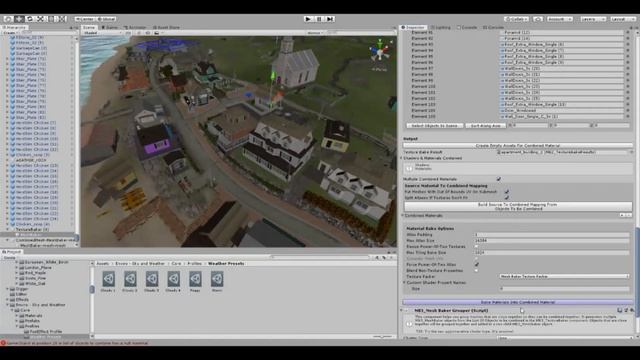Click the Sort Along Axis button
The width and height of the screenshot is (640, 360).
point(485,126)
